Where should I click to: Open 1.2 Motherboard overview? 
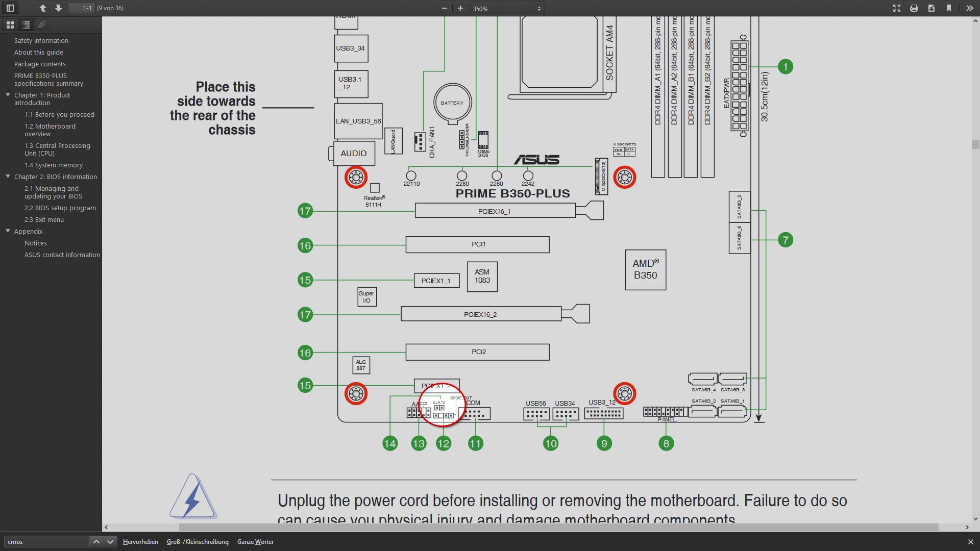(50, 130)
